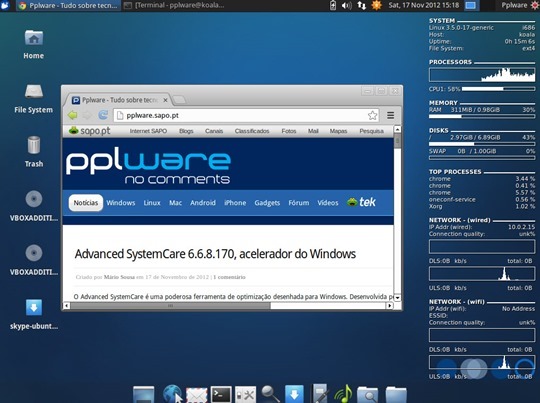The height and width of the screenshot is (403, 540).
Task: Go forward with Chrome's forward arrow
Action: coord(87,115)
